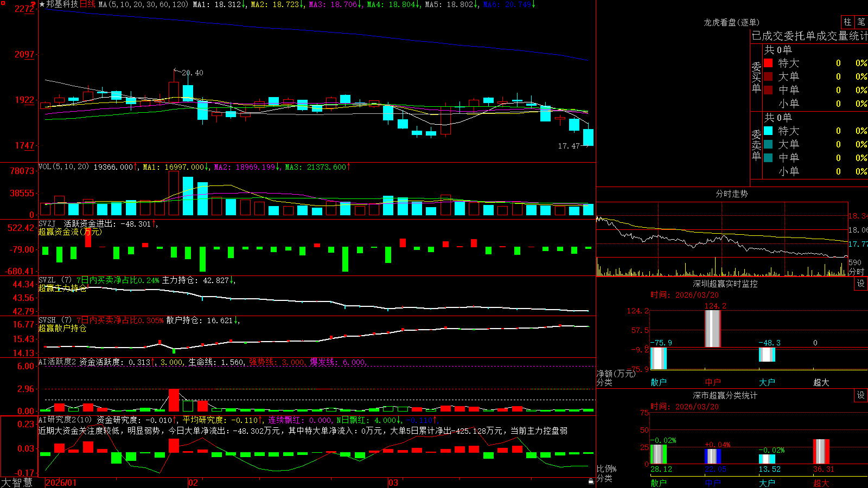Image resolution: width=868 pixels, height=488 pixels.
Task: Jump to the 2026/01 date marker
Action: click(61, 483)
